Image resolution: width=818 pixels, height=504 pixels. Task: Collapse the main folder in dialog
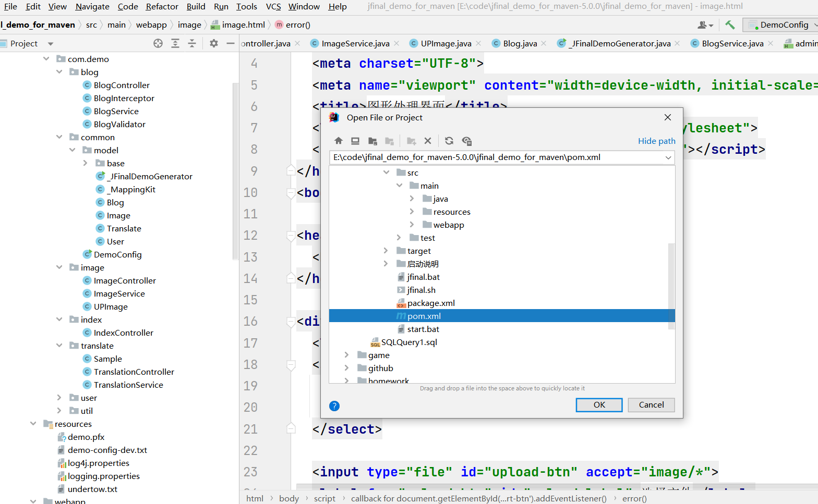(399, 185)
